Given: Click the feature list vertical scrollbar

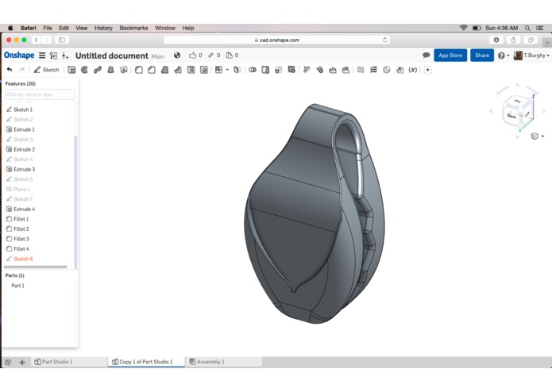Looking at the screenshot, I should [75, 202].
